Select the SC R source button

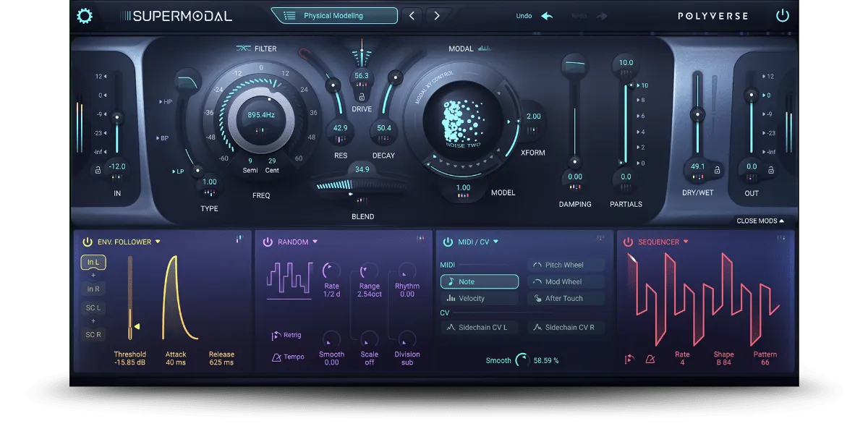click(93, 334)
